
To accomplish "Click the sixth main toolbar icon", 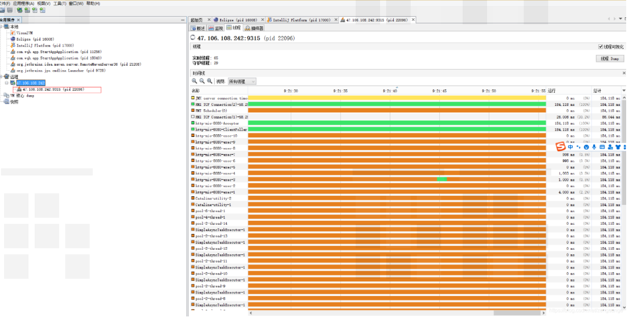I will [42, 10].
